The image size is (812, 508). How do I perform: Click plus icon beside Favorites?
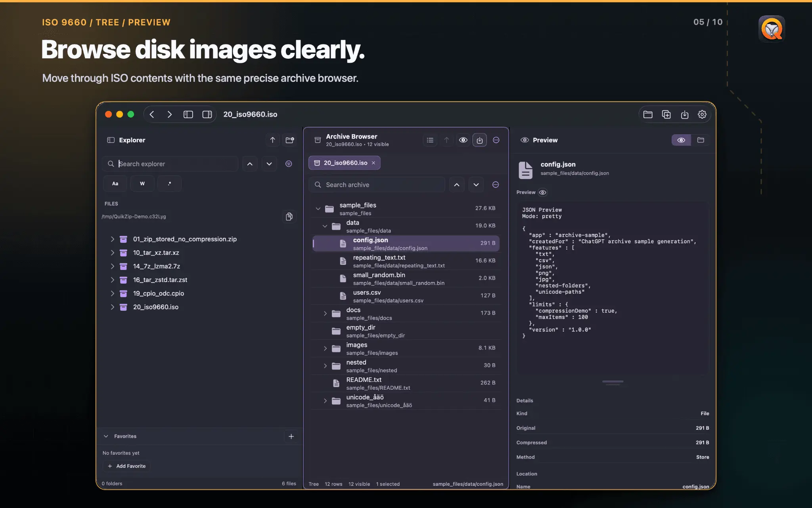click(x=291, y=436)
